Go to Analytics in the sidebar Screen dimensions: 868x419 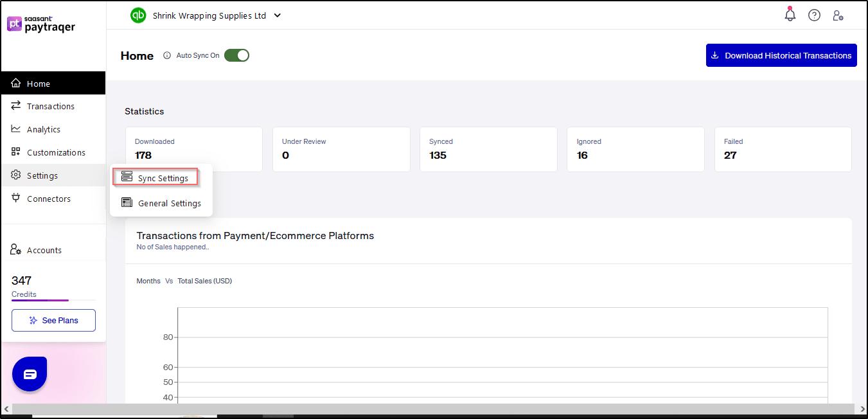pyautogui.click(x=43, y=129)
